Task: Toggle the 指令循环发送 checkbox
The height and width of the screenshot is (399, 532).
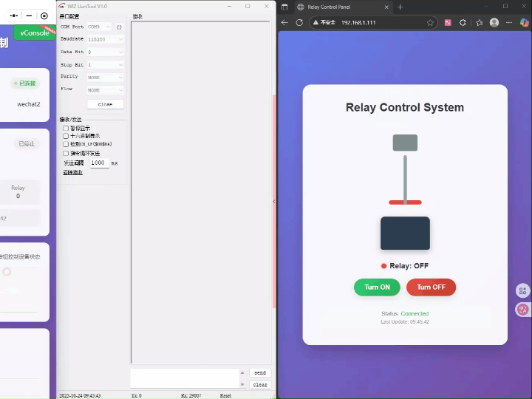Action: coord(66,153)
